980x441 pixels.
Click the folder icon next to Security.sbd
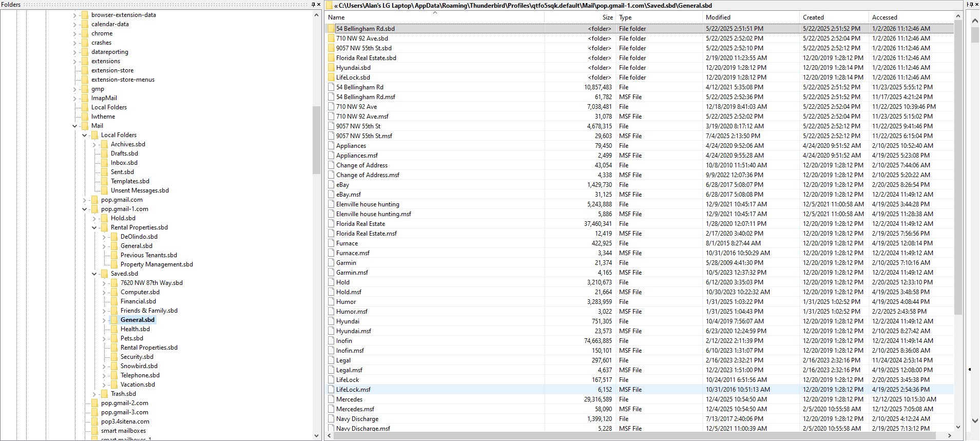tap(114, 357)
